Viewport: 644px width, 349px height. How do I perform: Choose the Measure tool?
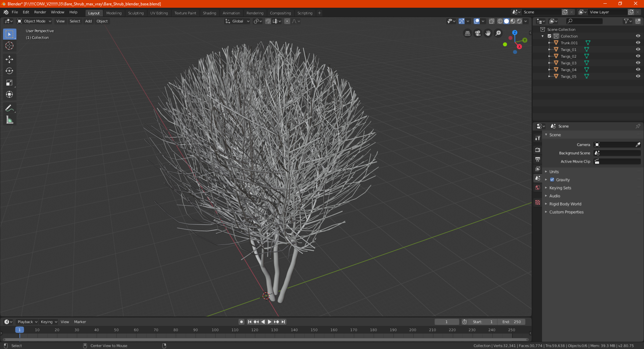9,120
